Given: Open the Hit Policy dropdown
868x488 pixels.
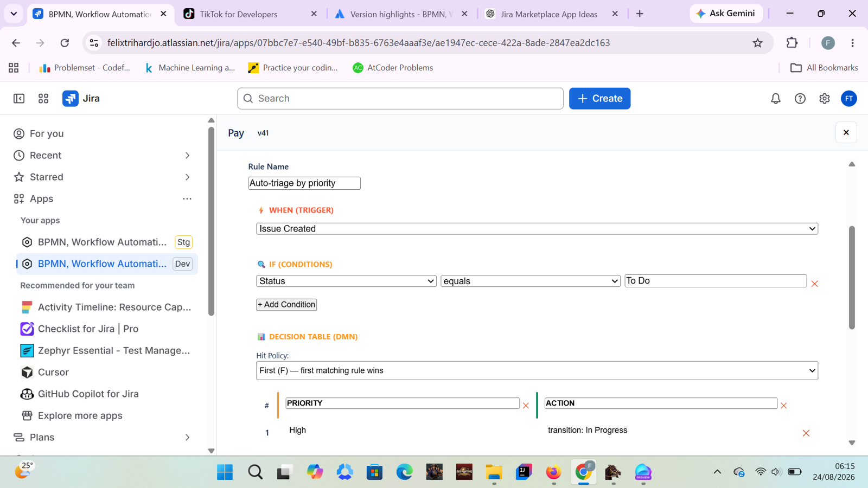Looking at the screenshot, I should point(537,371).
